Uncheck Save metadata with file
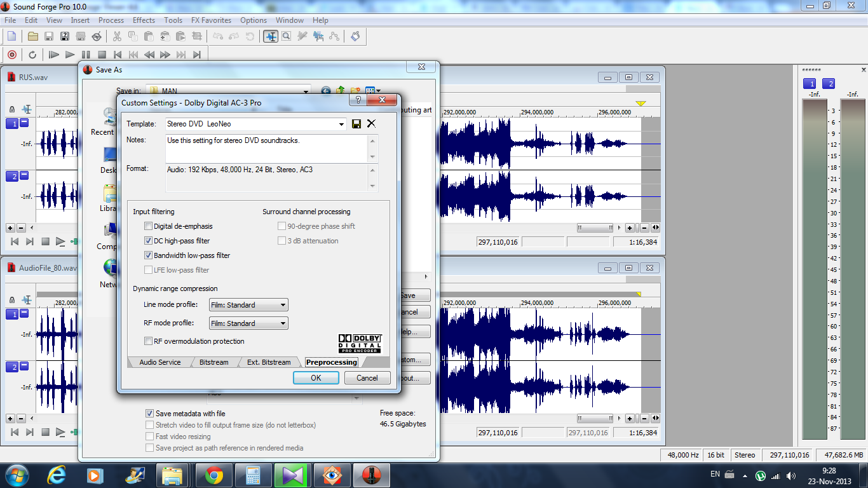Image resolution: width=868 pixels, height=488 pixels. pyautogui.click(x=150, y=414)
